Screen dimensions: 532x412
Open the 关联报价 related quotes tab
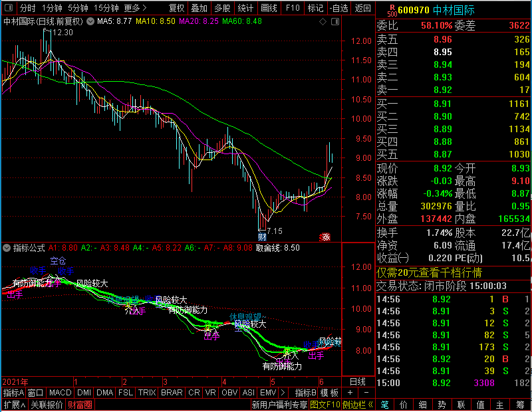(47, 405)
